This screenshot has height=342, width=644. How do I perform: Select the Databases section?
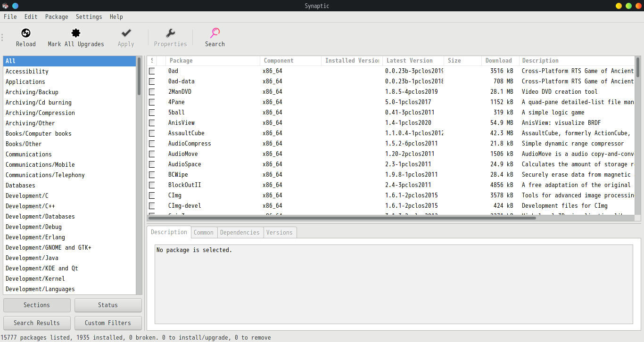point(69,186)
